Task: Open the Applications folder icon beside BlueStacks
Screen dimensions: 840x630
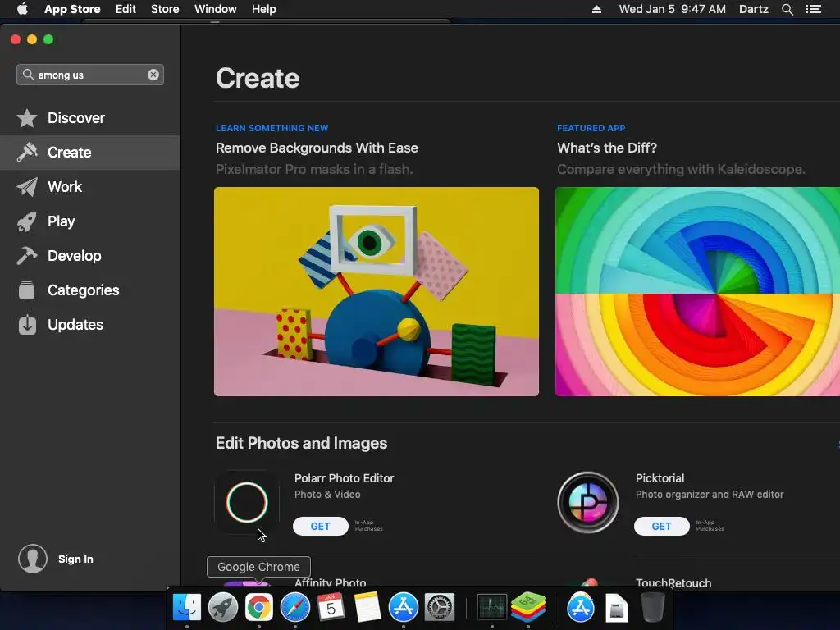Action: (580, 607)
